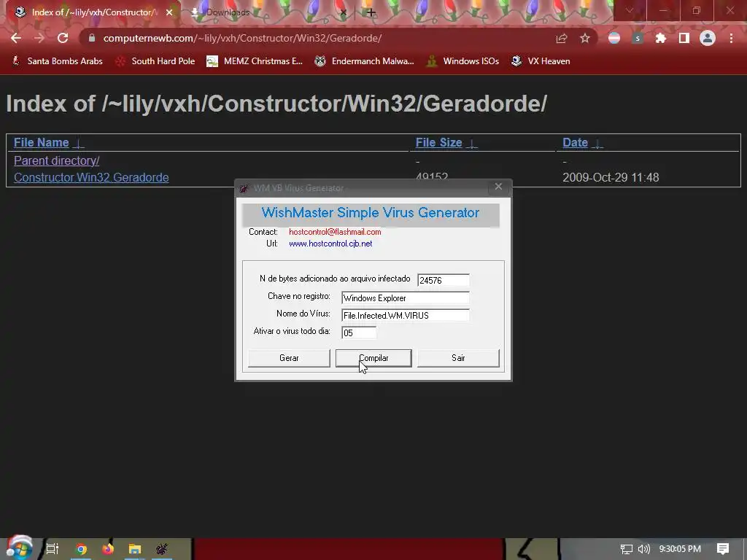Click the bytes added field showing 24576
Image resolution: width=747 pixels, height=560 pixels.
(x=444, y=280)
